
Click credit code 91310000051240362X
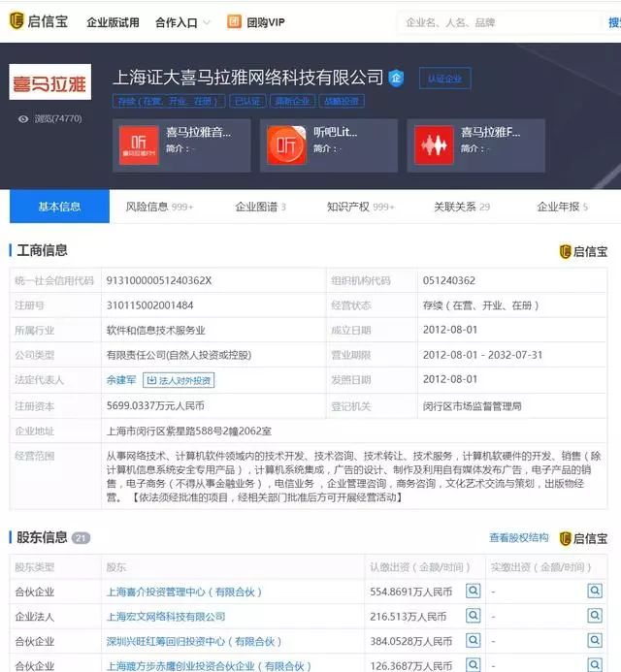point(159,280)
